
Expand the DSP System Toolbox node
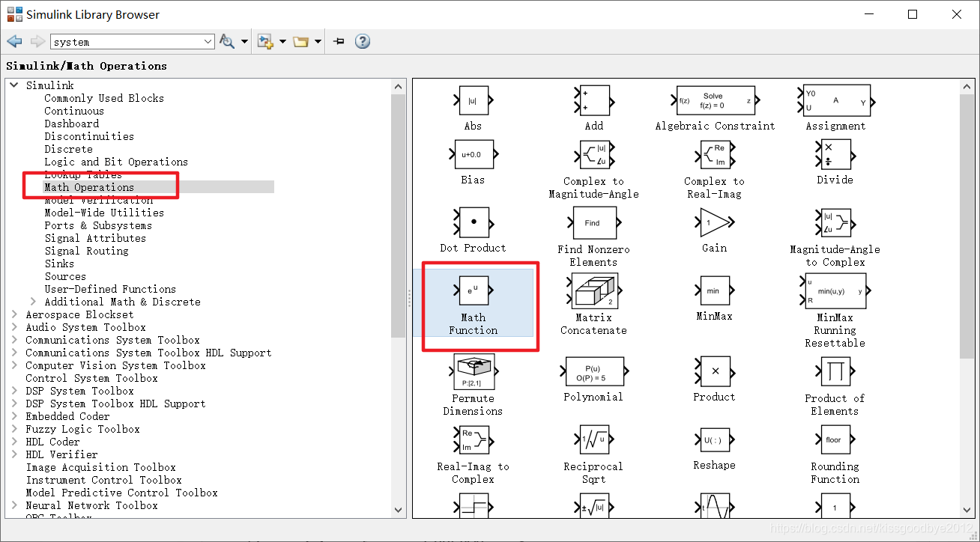[x=14, y=391]
